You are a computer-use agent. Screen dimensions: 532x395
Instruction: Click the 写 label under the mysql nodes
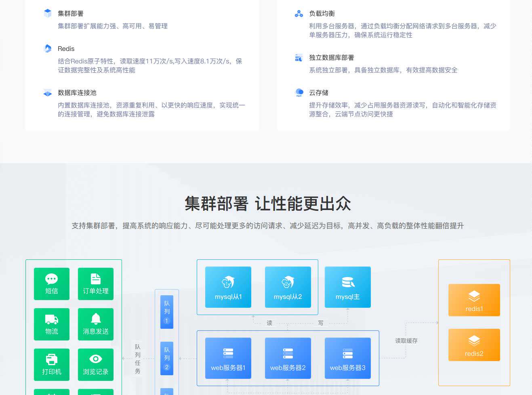[x=321, y=323]
